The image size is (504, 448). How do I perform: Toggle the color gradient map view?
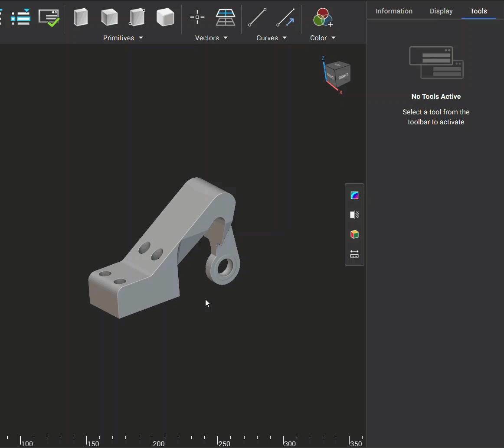click(x=354, y=195)
